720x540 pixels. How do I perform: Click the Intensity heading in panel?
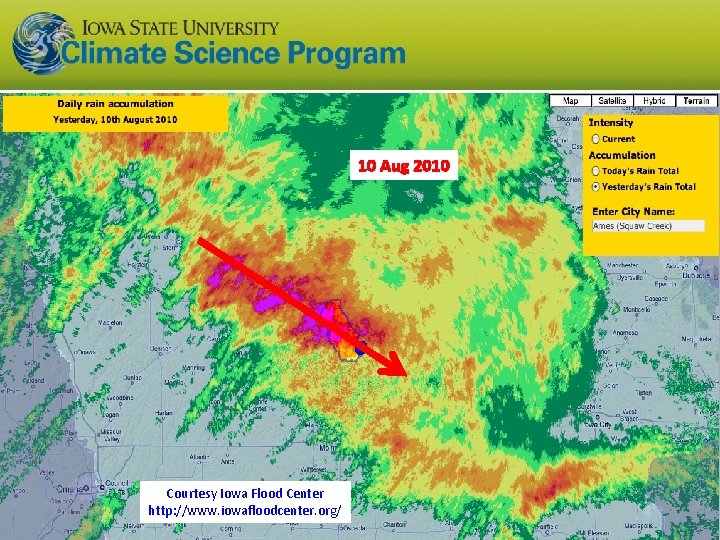tap(611, 123)
